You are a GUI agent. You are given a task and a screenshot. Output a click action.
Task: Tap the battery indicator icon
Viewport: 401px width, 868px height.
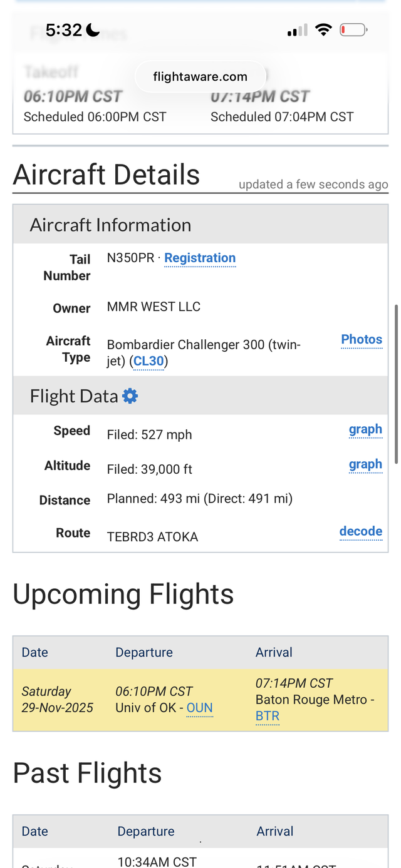coord(353,29)
